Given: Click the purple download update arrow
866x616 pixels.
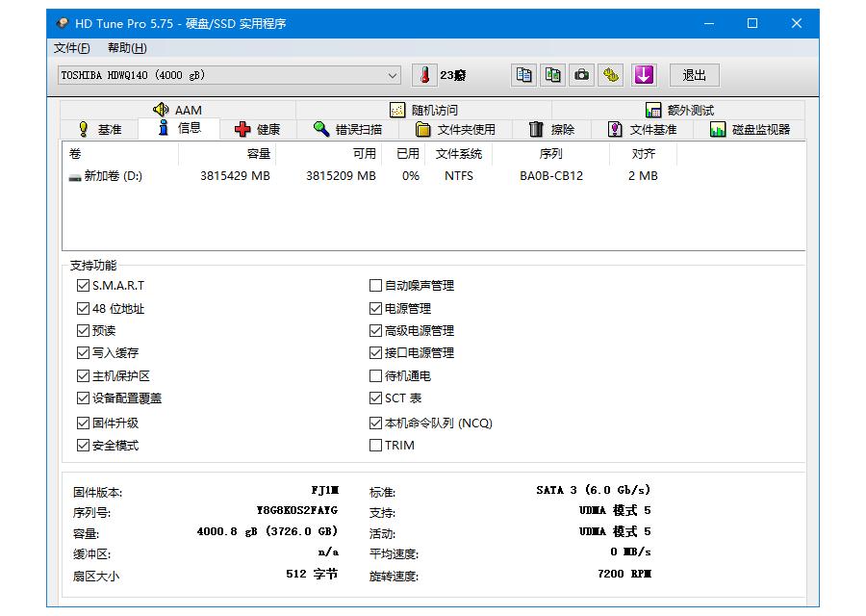Looking at the screenshot, I should coord(644,74).
